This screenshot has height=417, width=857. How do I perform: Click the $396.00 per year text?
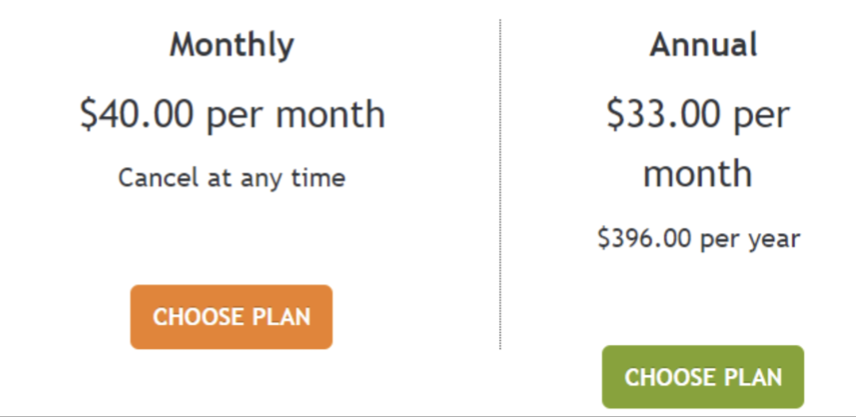click(x=698, y=238)
